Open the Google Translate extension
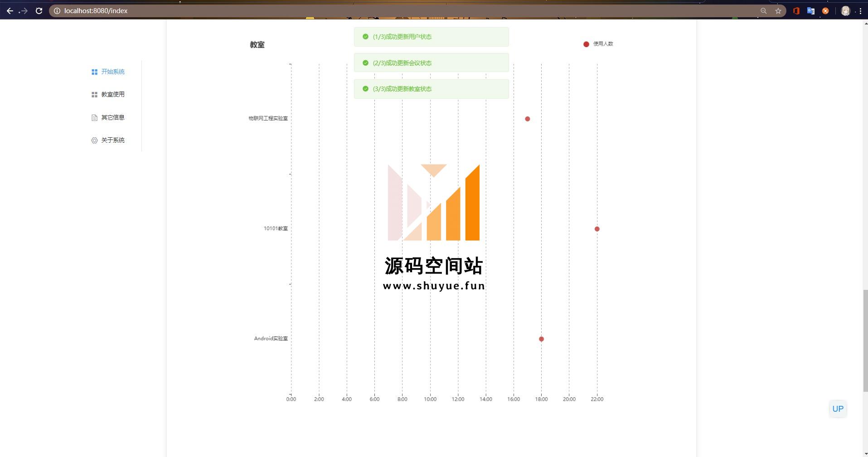This screenshot has height=457, width=868. click(811, 11)
